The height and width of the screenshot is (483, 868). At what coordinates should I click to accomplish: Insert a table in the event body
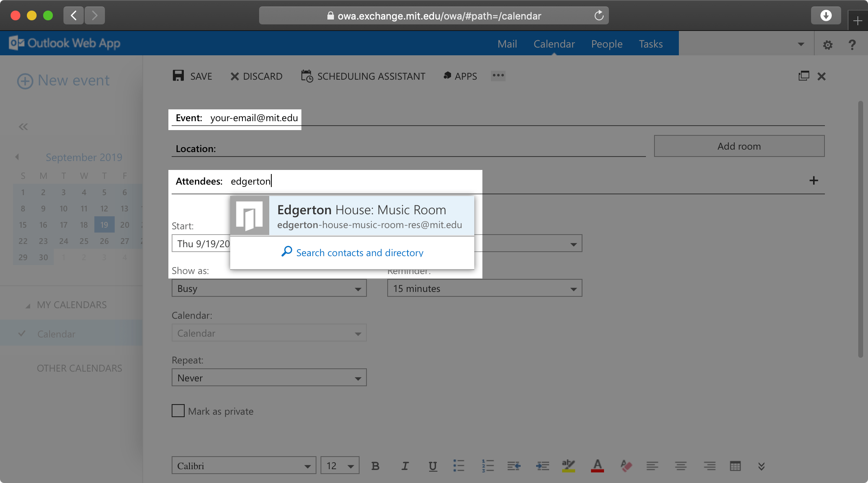point(735,466)
